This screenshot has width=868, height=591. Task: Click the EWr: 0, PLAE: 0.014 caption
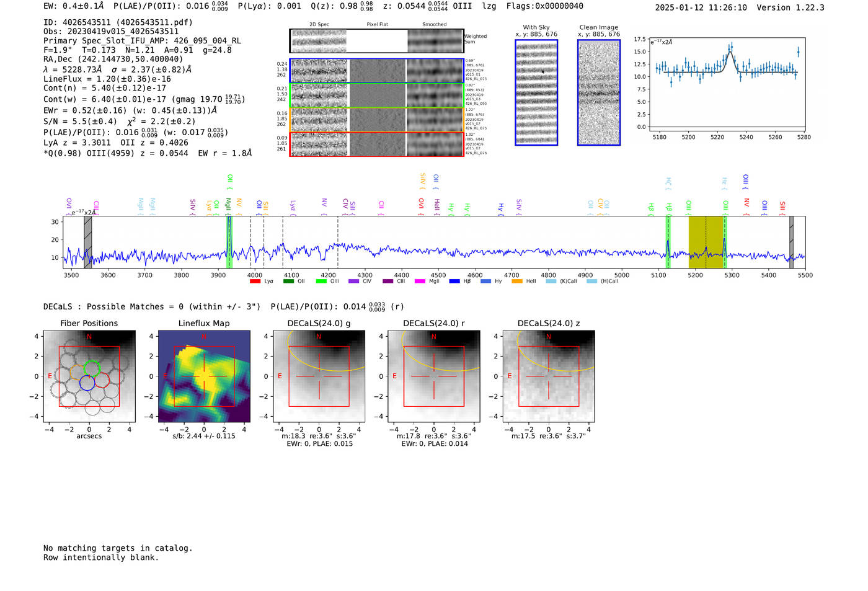[x=434, y=444]
